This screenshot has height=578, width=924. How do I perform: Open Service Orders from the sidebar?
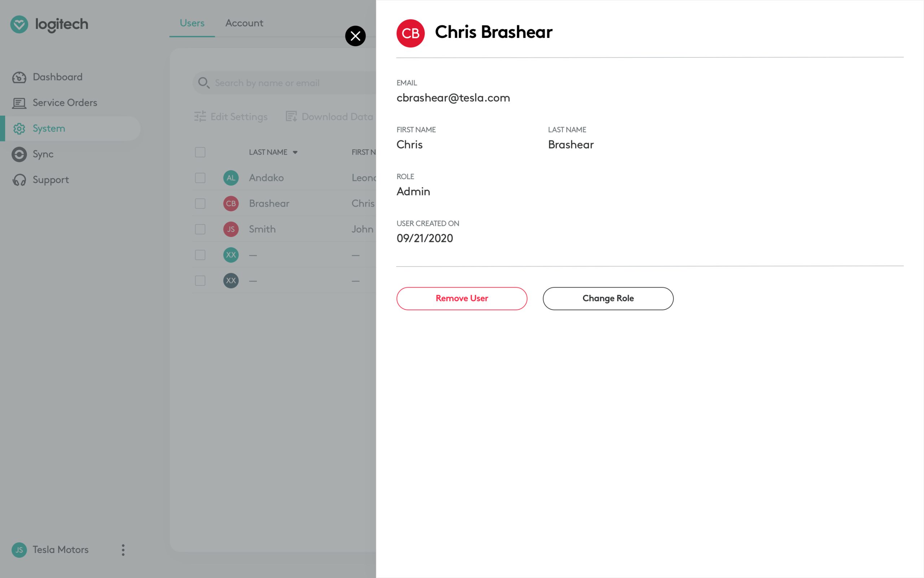pyautogui.click(x=65, y=103)
